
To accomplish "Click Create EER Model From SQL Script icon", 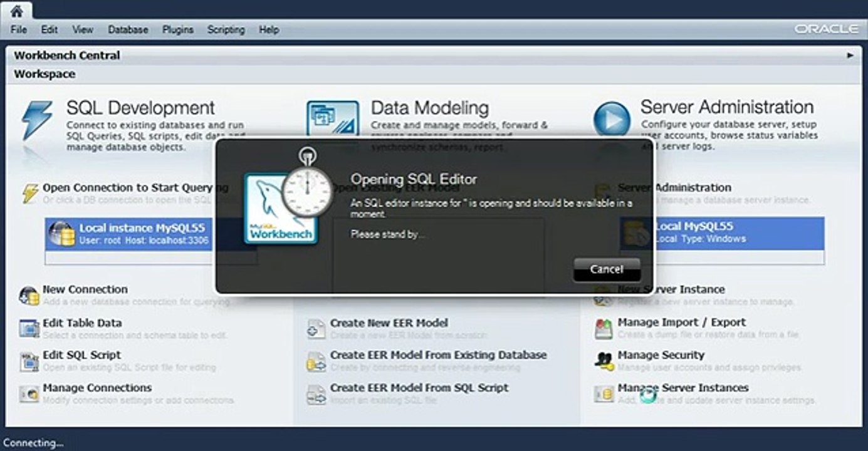I will pyautogui.click(x=316, y=395).
